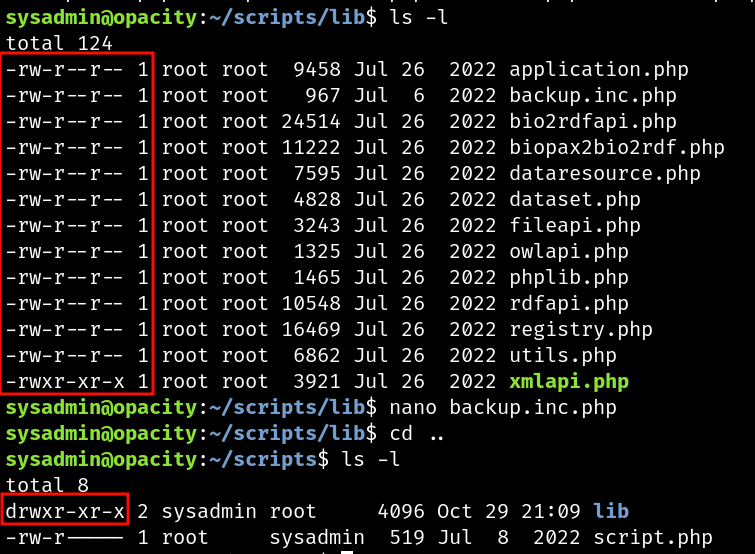Select the backup.inc.php file entry
The width and height of the screenshot is (755, 554).
593,96
